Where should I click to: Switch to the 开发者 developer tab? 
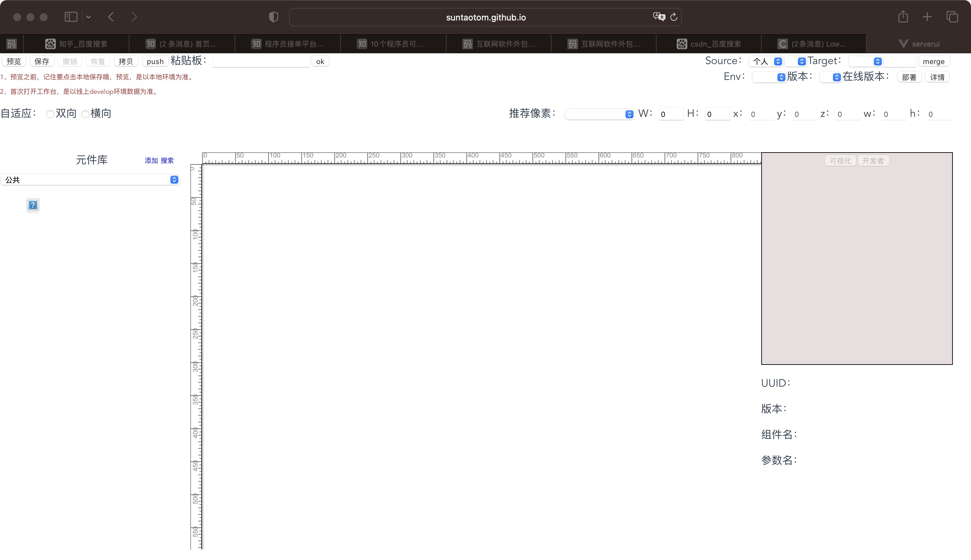(873, 161)
